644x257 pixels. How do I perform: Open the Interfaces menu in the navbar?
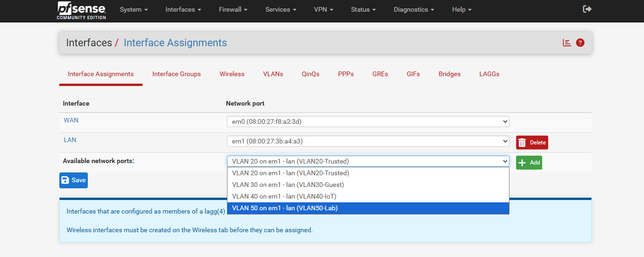click(184, 9)
